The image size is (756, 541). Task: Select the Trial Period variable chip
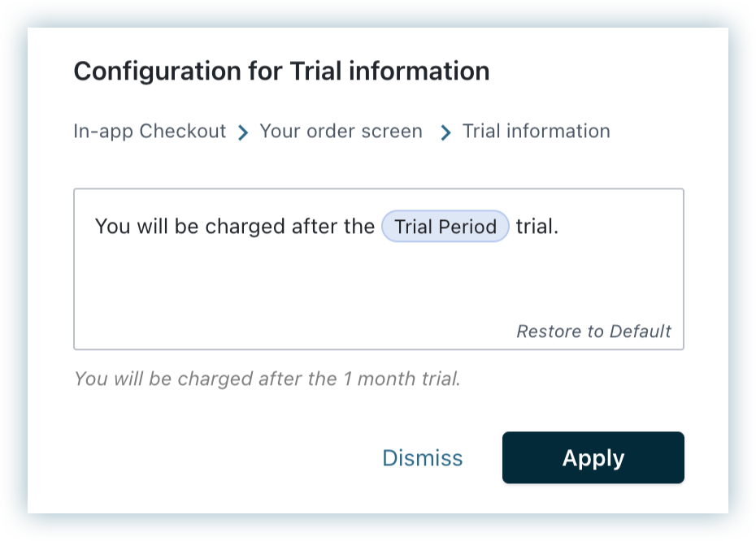[445, 226]
